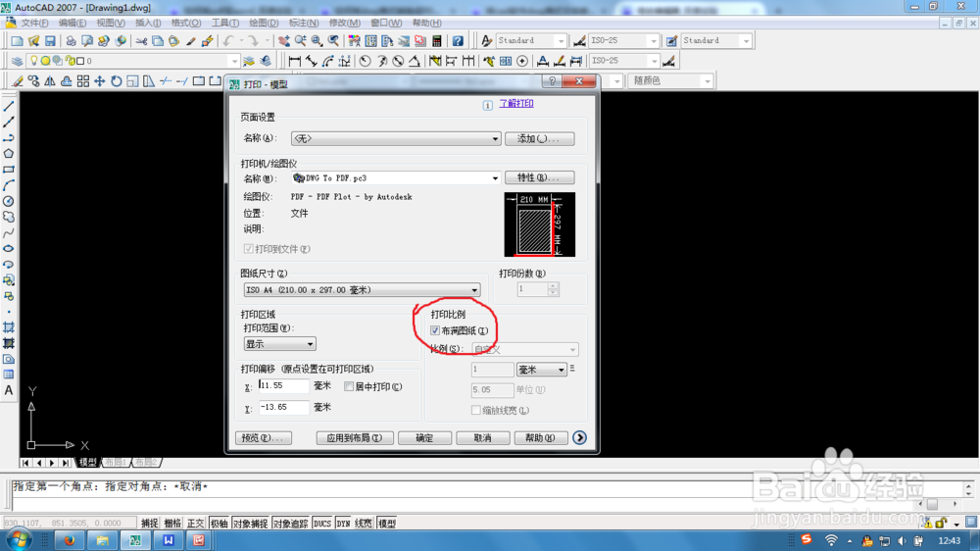Viewport: 980px width, 551px height.
Task: Open the 文件(F) menu
Action: [x=34, y=24]
